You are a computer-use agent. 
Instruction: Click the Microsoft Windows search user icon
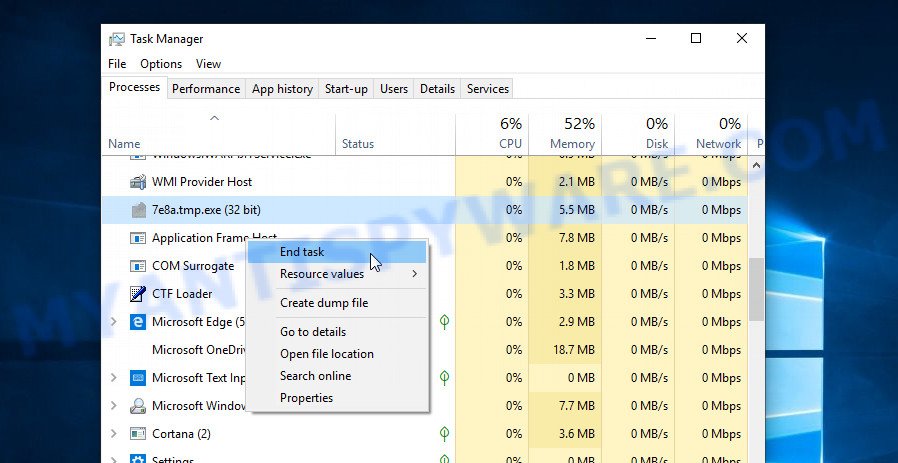pos(138,406)
